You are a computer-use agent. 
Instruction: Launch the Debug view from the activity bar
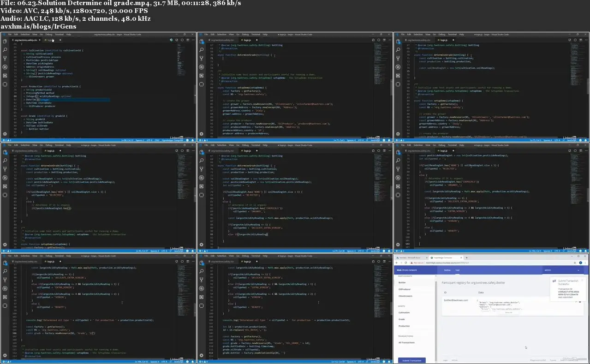coord(4,66)
